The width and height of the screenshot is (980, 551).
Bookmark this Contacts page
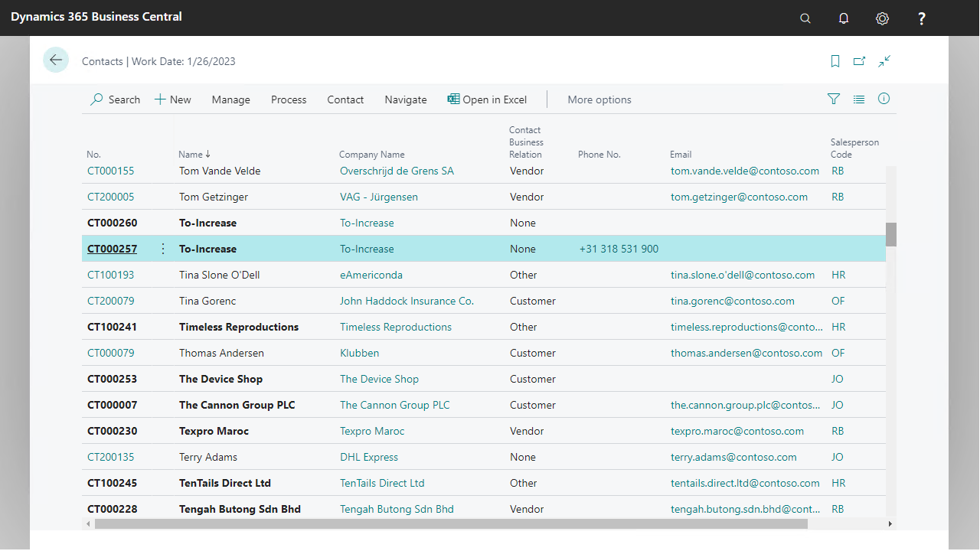[835, 61]
